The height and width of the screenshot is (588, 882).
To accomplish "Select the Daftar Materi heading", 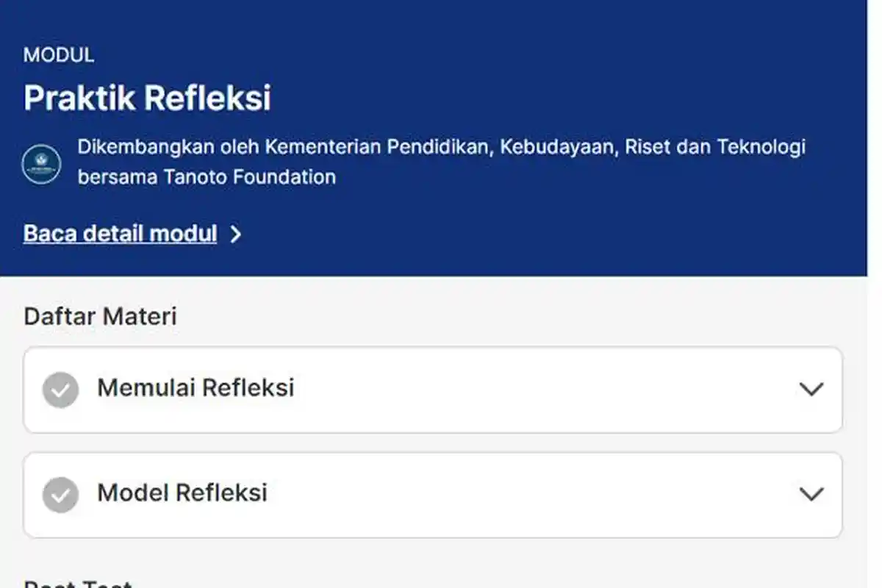I will (101, 316).
